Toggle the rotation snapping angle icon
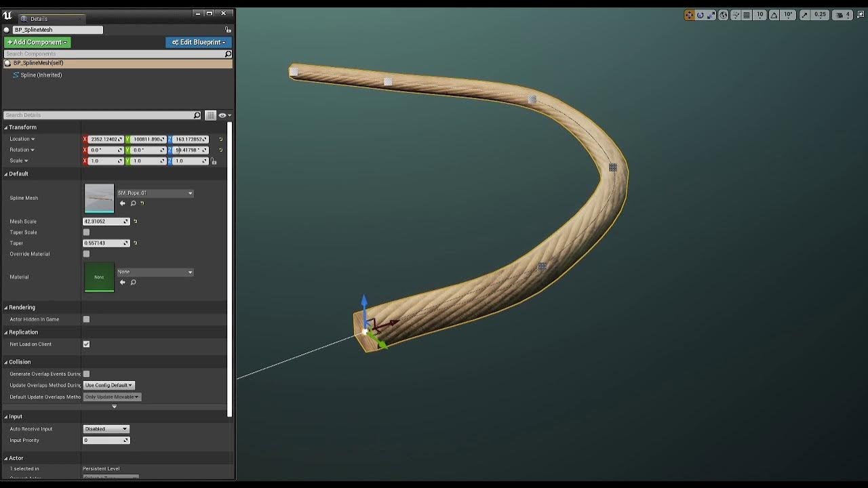868x488 pixels. 774,15
